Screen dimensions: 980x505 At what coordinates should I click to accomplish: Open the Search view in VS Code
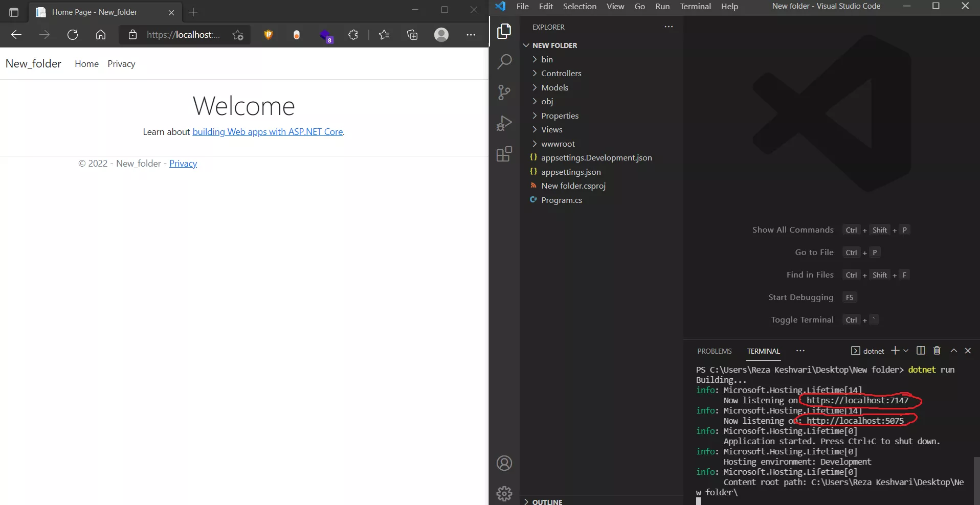(504, 62)
